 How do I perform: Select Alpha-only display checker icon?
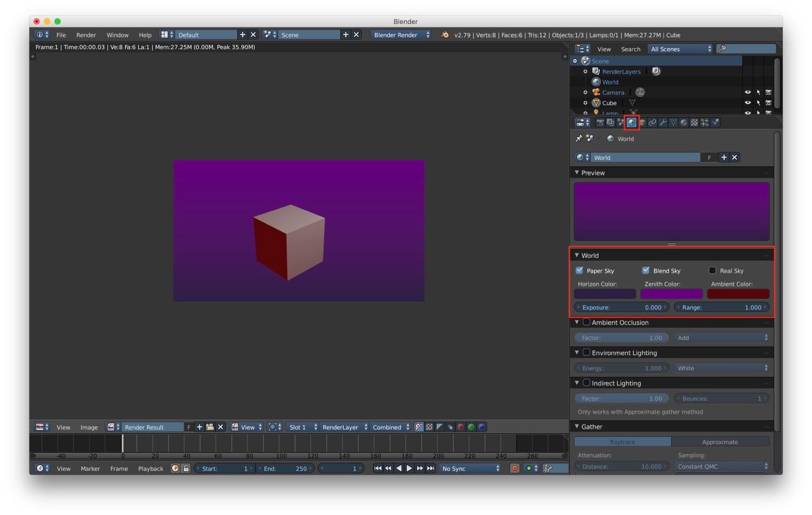(429, 427)
